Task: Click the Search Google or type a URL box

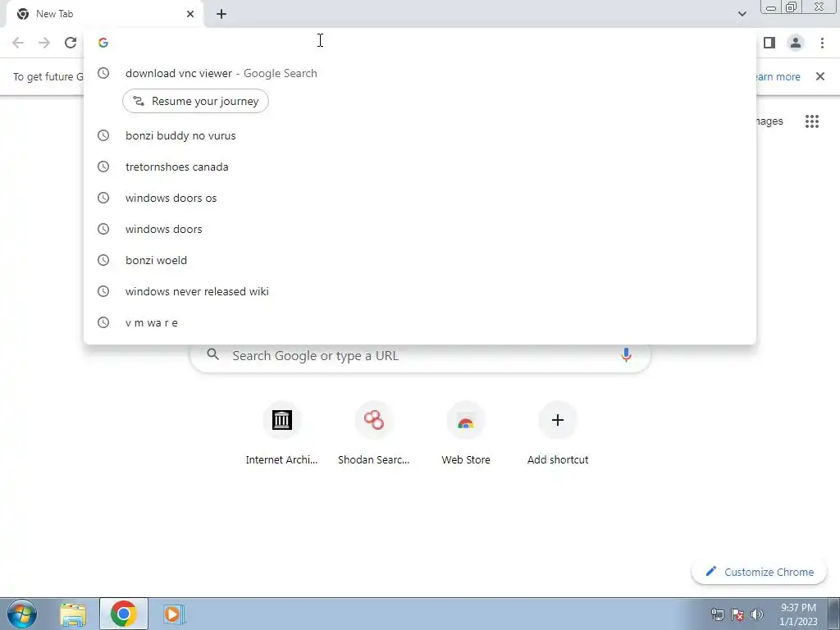Action: click(420, 355)
